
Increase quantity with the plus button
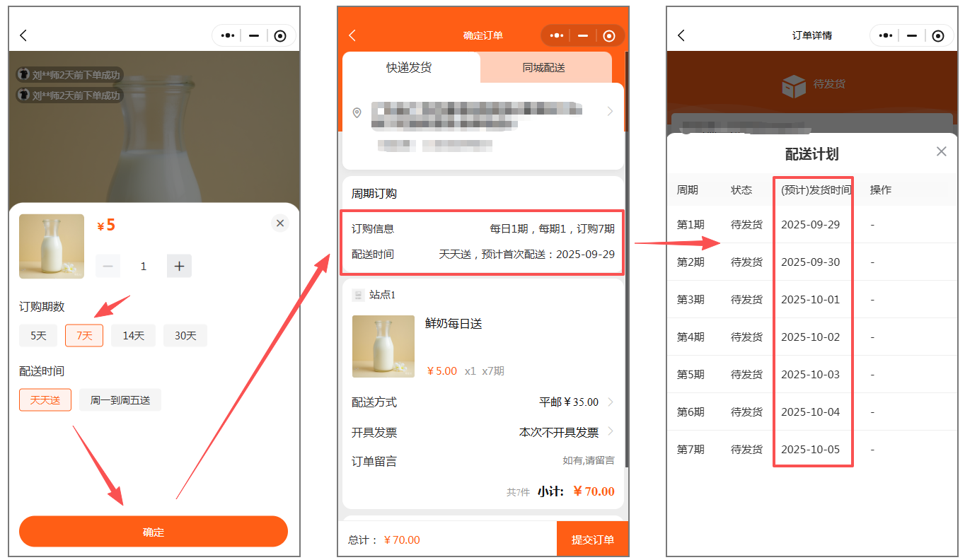pyautogui.click(x=179, y=266)
